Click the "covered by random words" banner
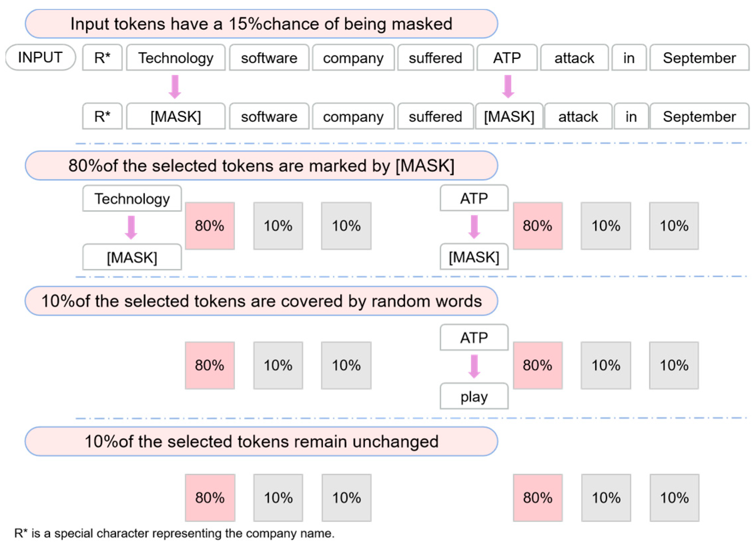This screenshot has height=544, width=756. tap(261, 301)
